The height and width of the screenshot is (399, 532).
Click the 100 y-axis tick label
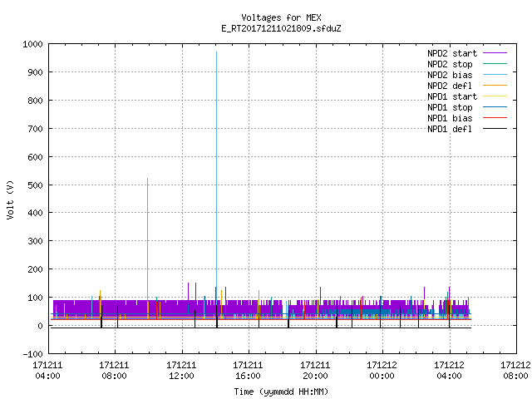tap(35, 298)
